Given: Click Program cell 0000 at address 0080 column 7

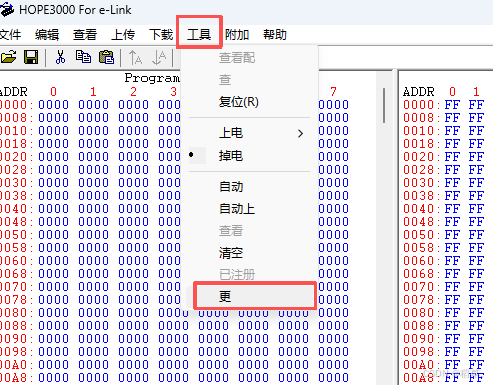Looking at the screenshot, I should point(333,313).
